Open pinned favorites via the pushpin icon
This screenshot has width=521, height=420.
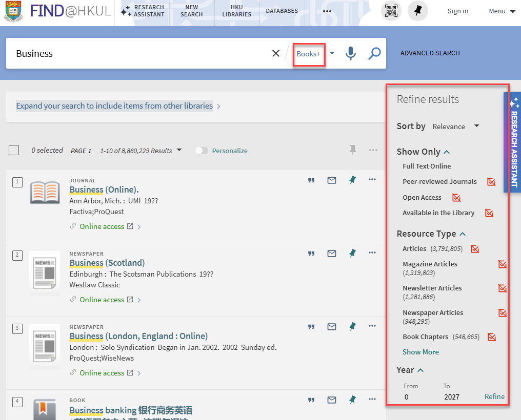(418, 10)
